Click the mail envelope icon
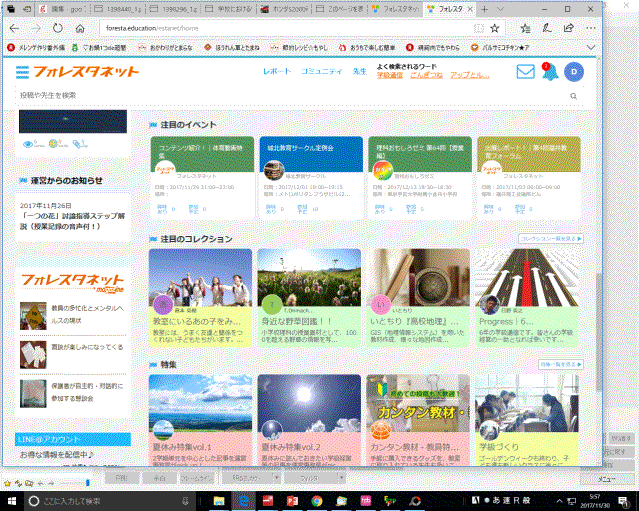639x511 pixels. point(525,72)
